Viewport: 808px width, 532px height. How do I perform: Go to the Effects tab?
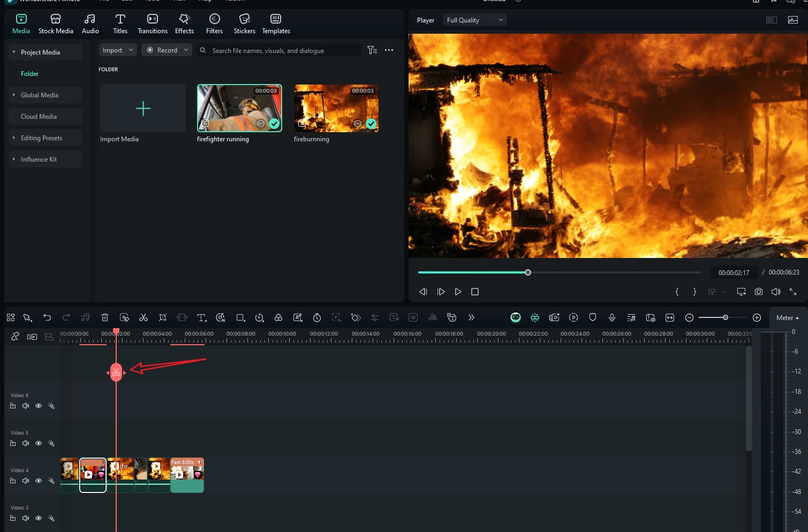(x=185, y=24)
